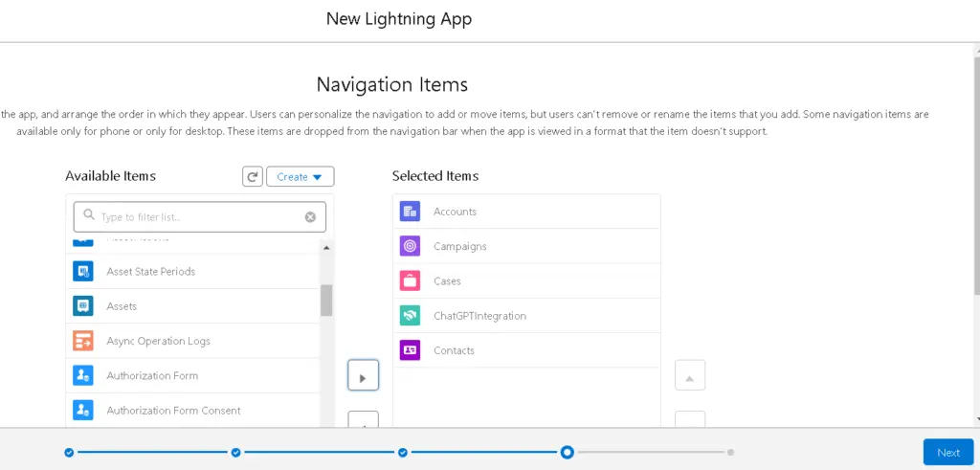Click the Authorization Form icon
The image size is (980, 470).
83,376
